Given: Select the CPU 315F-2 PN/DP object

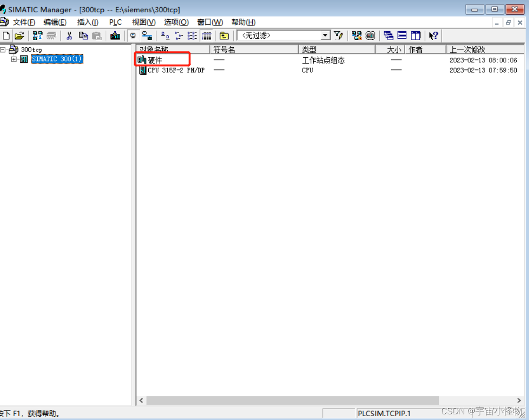Looking at the screenshot, I should (x=176, y=70).
